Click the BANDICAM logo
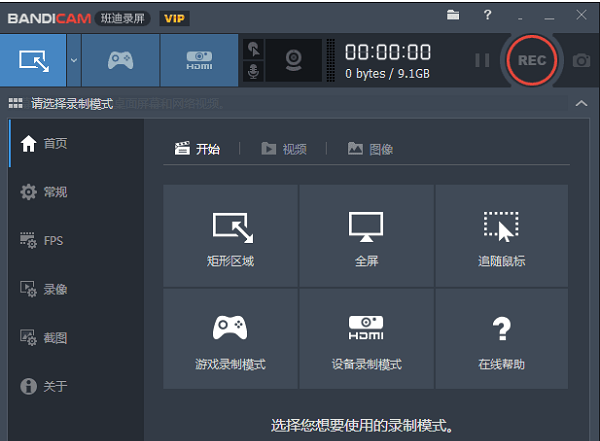This screenshot has width=600, height=441. point(49,18)
